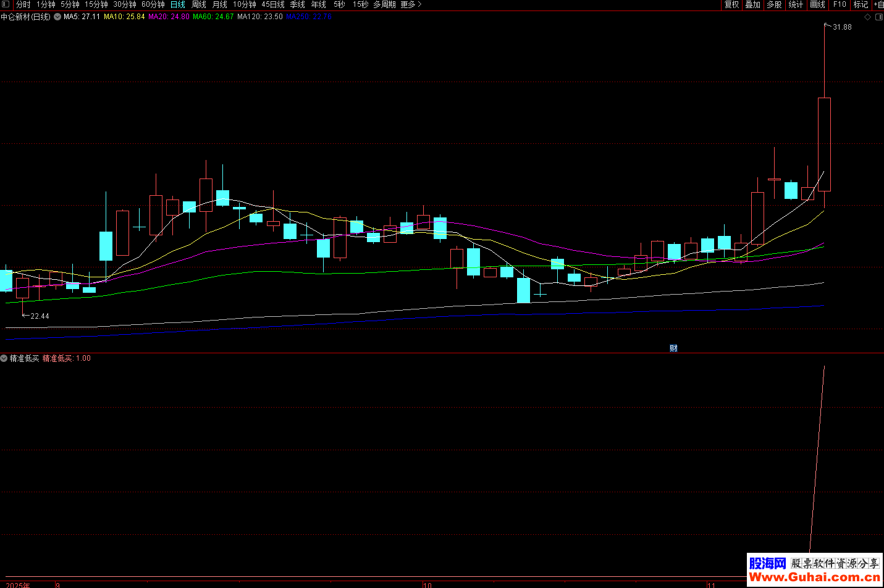
Task: Switch to the 分时 chart tab
Action: click(23, 4)
